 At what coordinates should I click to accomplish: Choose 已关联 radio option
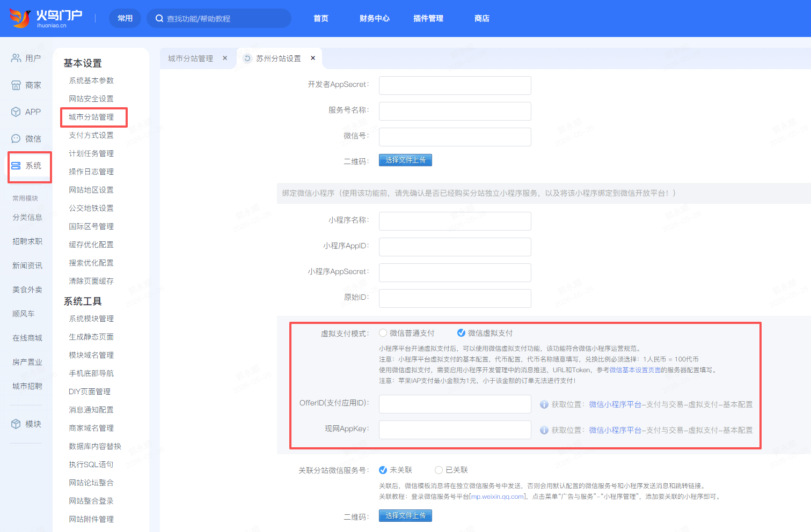tap(439, 470)
